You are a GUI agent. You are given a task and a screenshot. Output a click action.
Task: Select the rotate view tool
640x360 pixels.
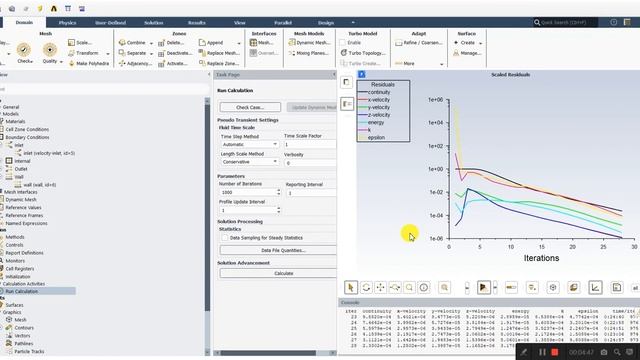pyautogui.click(x=366, y=288)
